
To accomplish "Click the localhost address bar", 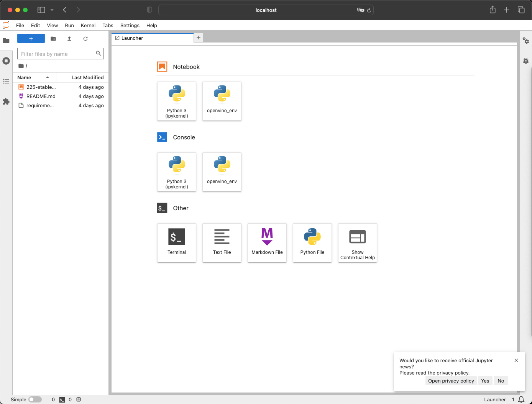I will (266, 10).
